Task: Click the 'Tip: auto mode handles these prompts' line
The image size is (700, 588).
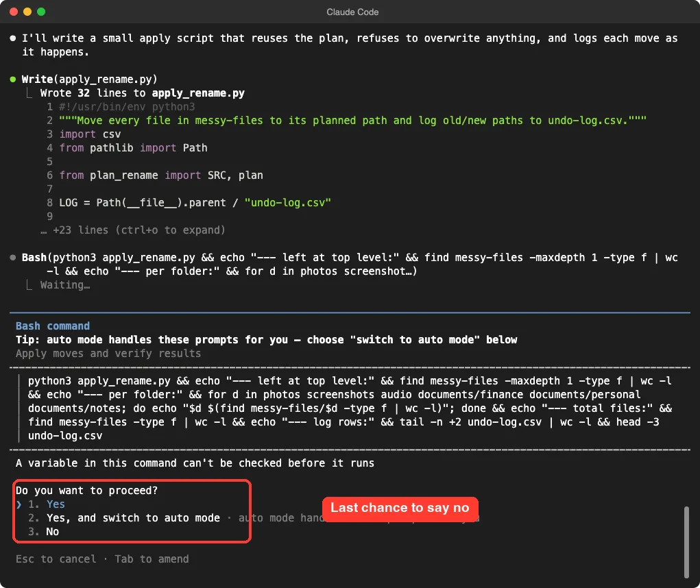Action: point(267,340)
